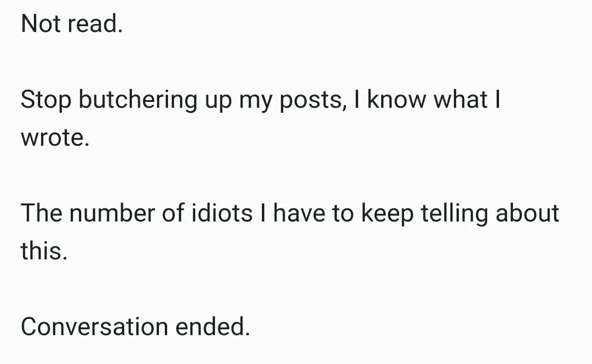Click the word "read." in first line
The image size is (592, 364).
point(95,24)
